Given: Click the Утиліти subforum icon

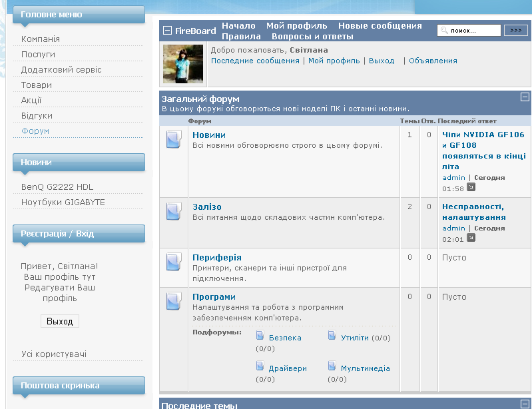Looking at the screenshot, I should 332,336.
